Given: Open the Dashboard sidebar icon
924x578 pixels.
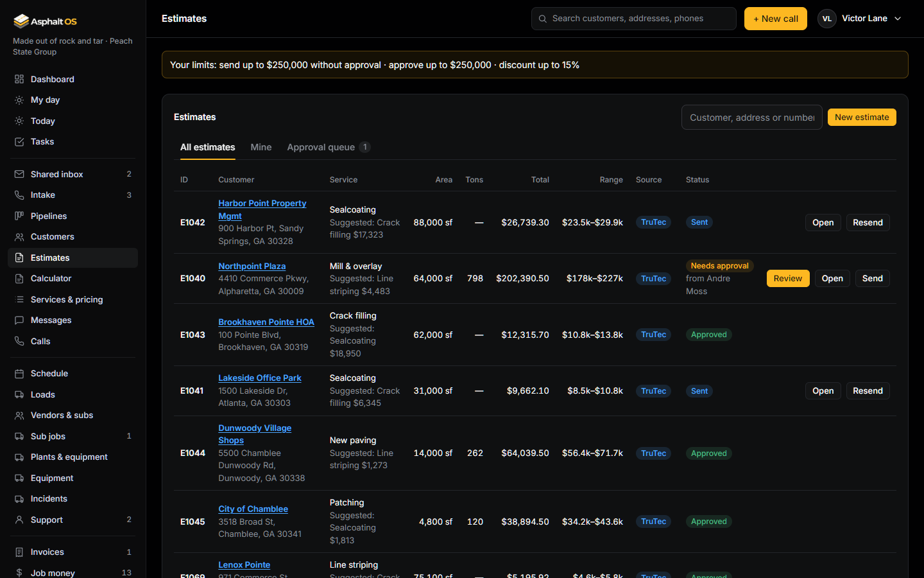Looking at the screenshot, I should pyautogui.click(x=19, y=79).
